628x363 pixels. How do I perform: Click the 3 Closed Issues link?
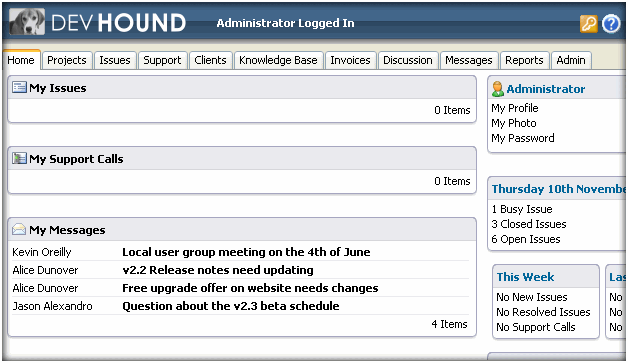[529, 224]
